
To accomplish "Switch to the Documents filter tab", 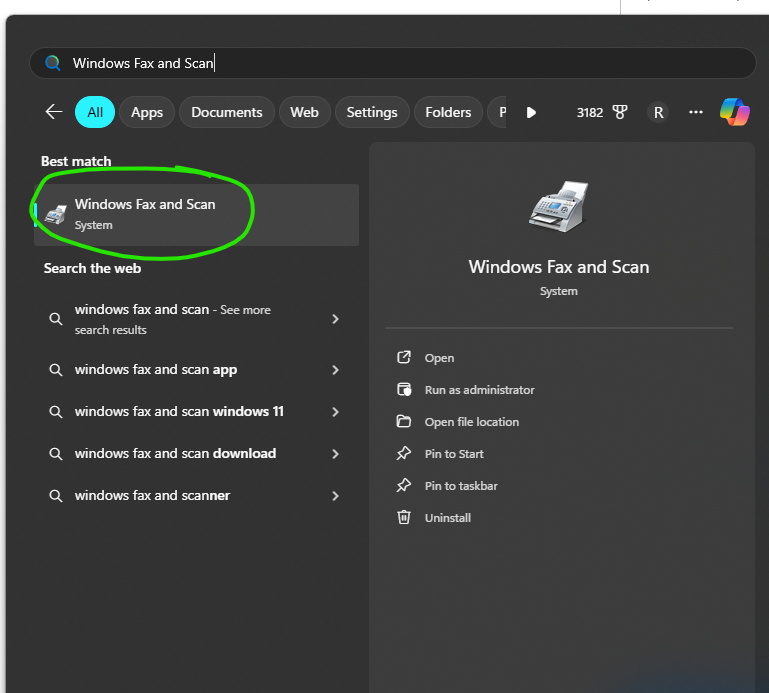I will click(227, 112).
